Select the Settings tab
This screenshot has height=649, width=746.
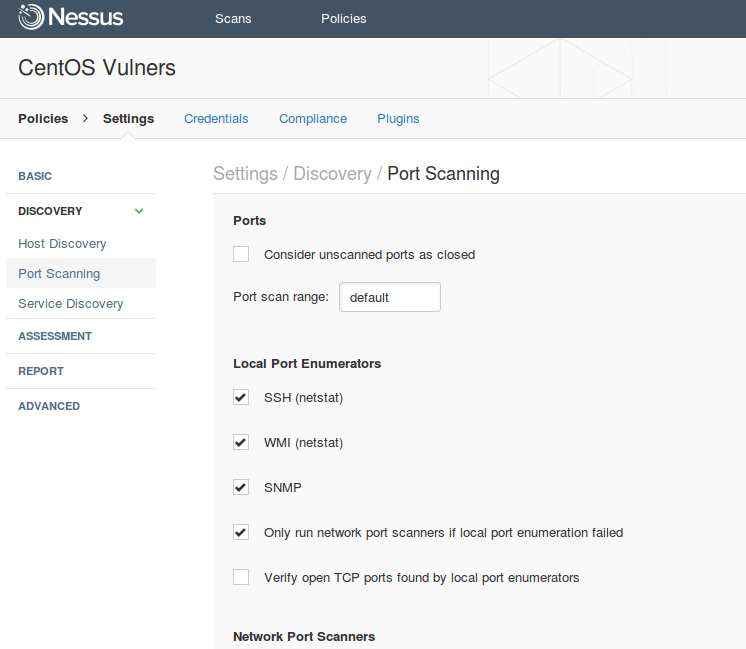coord(128,118)
